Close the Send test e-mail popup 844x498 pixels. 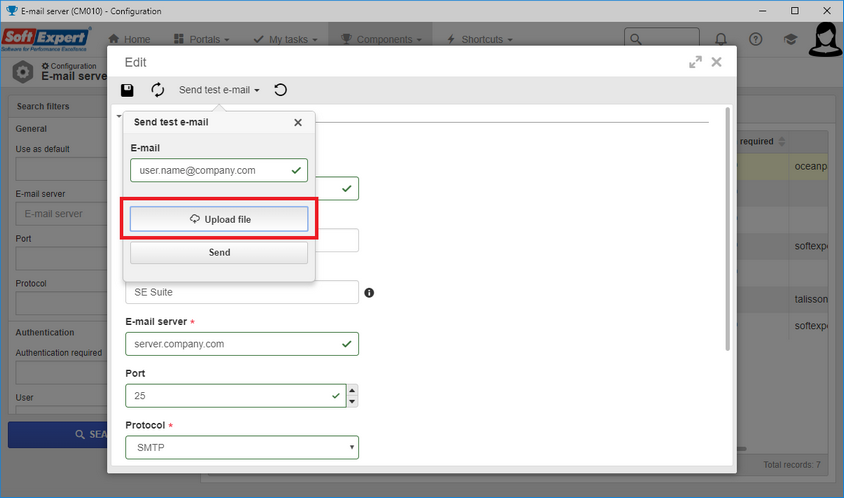pos(298,123)
